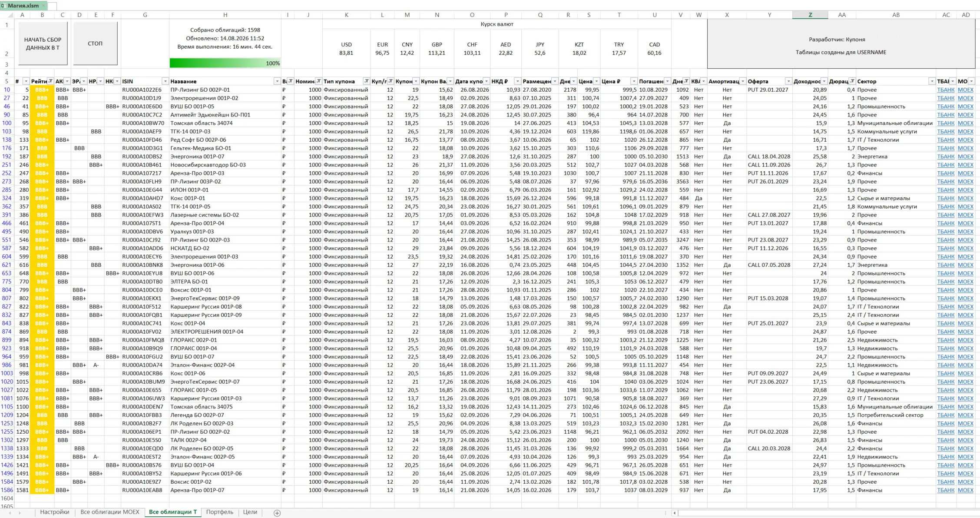
Task: Expand the Название column filter dropdown
Action: 277,81
